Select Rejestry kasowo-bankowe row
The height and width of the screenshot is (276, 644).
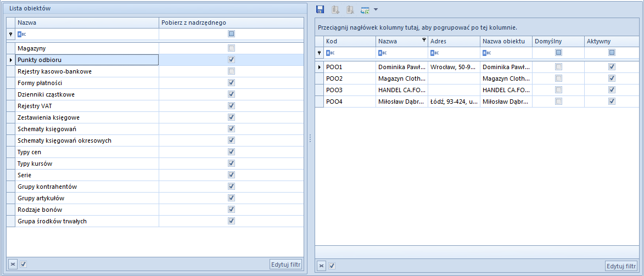(x=155, y=71)
